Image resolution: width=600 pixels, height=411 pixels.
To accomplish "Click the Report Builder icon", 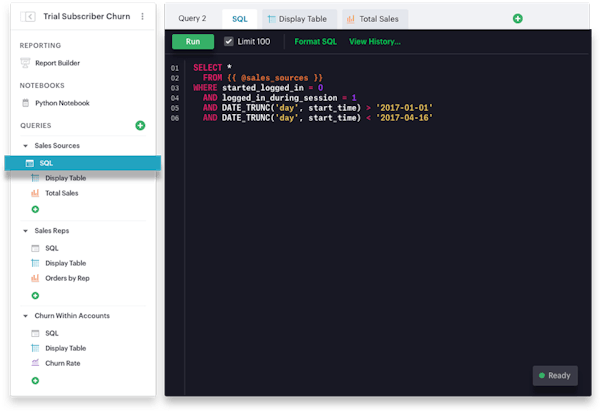I will (25, 63).
